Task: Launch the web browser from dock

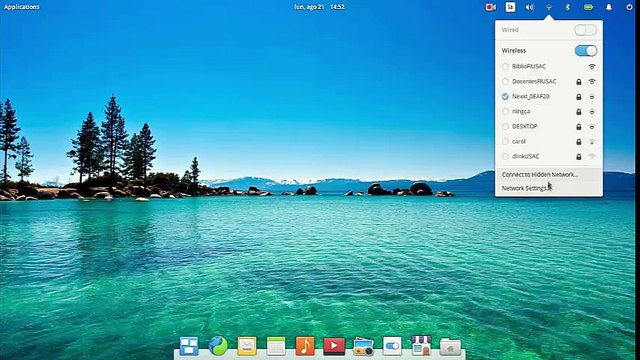Action: (x=218, y=346)
